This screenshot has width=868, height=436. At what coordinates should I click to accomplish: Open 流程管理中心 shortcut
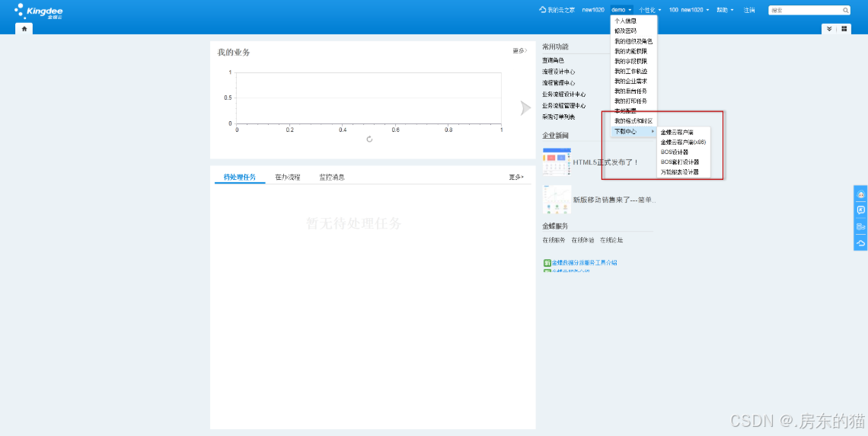click(x=559, y=83)
